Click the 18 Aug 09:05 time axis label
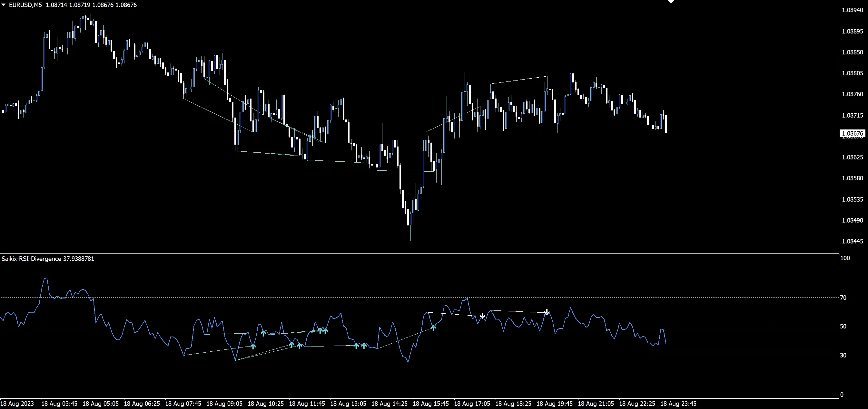This screenshot has width=868, height=409. coord(224,403)
